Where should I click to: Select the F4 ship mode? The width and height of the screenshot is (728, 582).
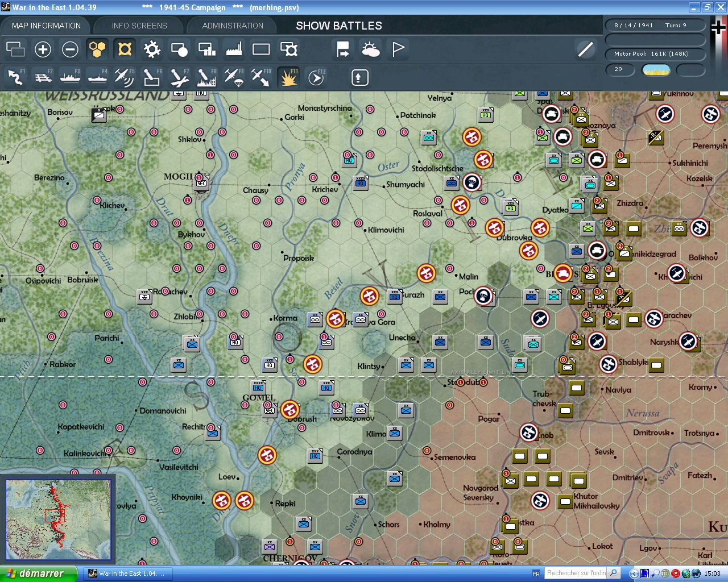tap(97, 77)
